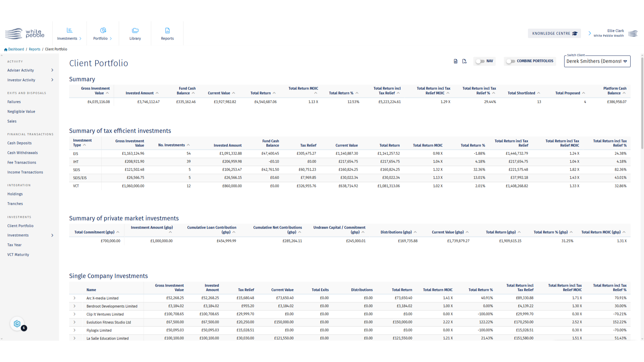The width and height of the screenshot is (644, 362).
Task: Click the page vertical scrollbar
Action: coord(642,104)
